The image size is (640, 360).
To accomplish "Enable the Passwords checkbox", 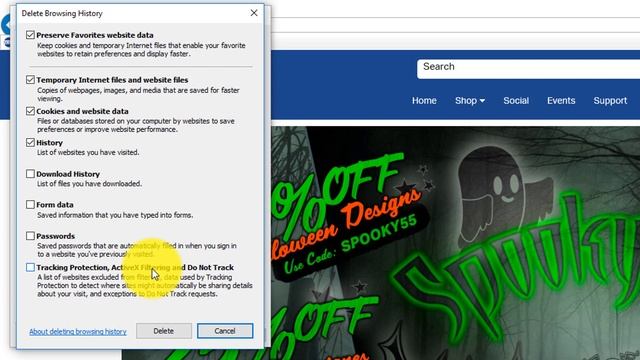I will (30, 236).
